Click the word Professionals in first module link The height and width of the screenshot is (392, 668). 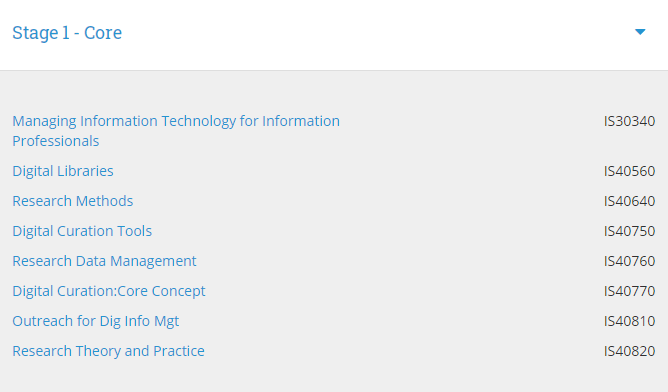[x=55, y=141]
